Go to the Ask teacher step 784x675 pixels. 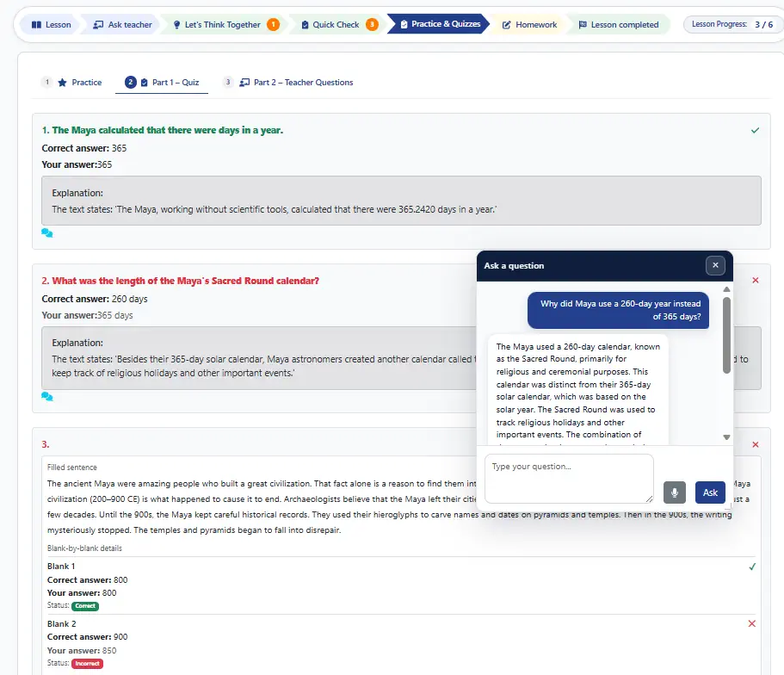point(122,24)
